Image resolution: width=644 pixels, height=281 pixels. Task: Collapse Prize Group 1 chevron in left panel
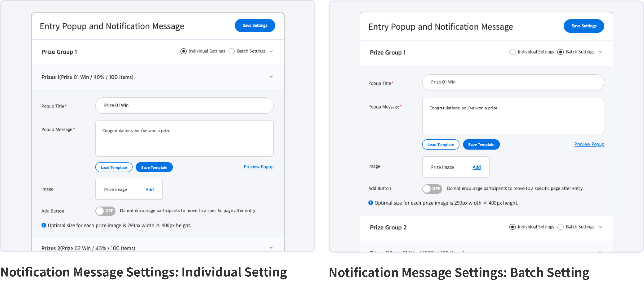point(271,51)
